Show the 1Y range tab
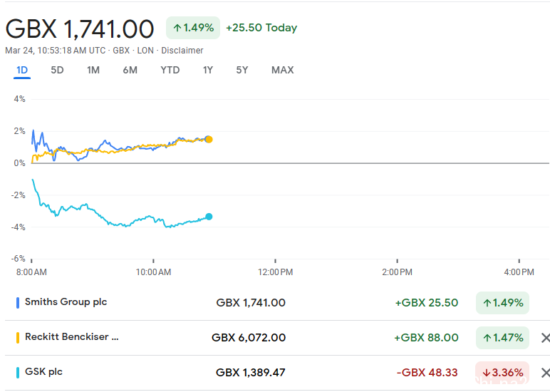 click(x=207, y=70)
